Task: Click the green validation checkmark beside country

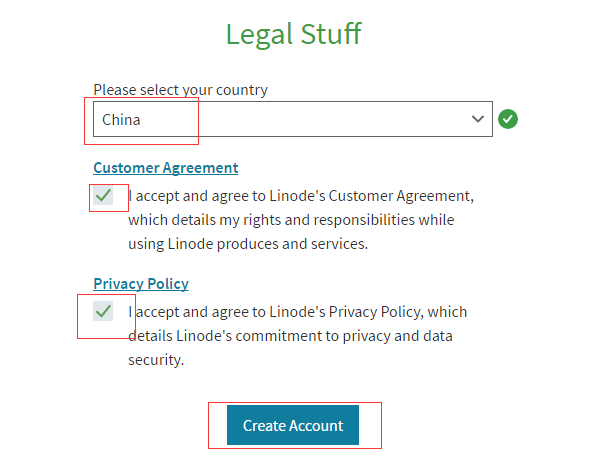Action: point(508,120)
